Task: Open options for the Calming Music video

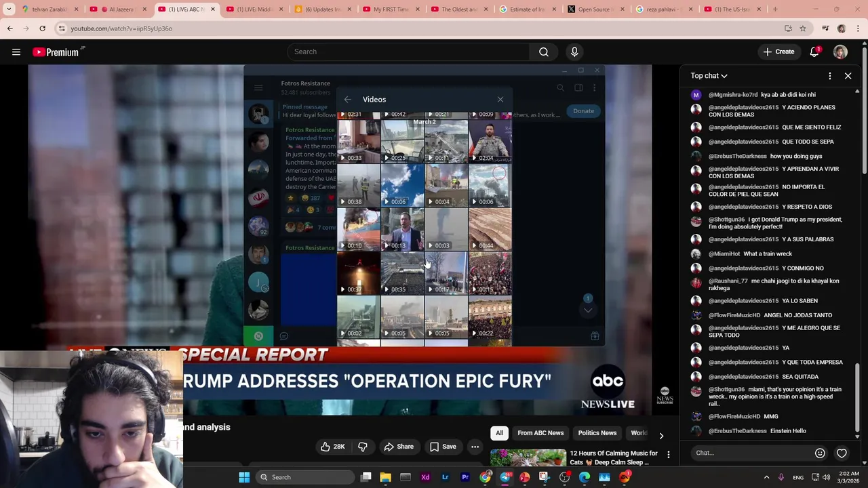Action: click(x=669, y=455)
